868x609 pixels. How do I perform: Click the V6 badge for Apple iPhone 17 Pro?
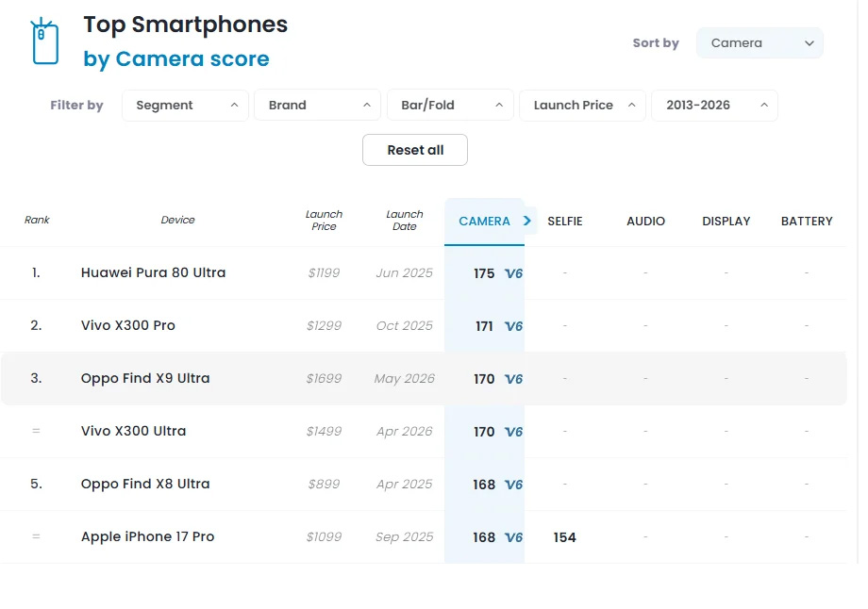[x=513, y=537]
